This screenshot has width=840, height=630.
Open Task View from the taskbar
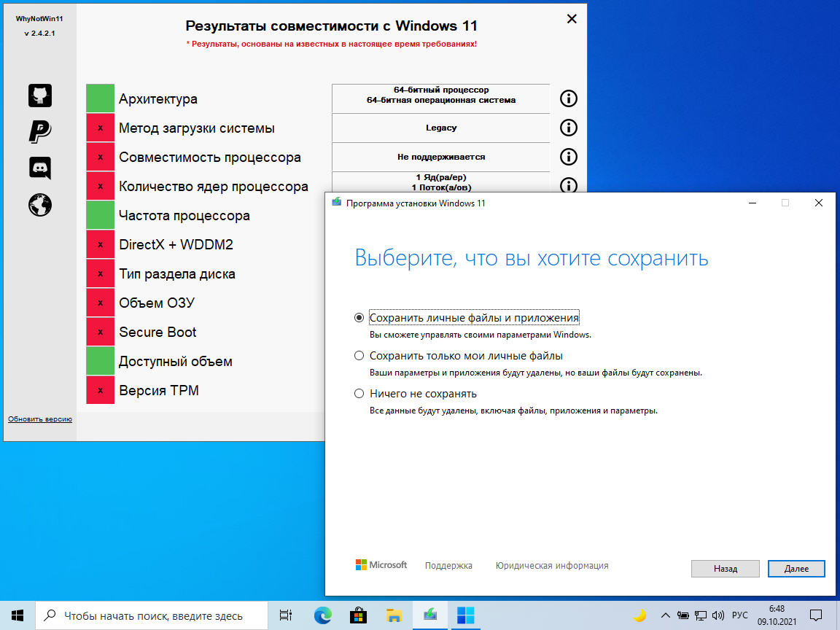[286, 615]
